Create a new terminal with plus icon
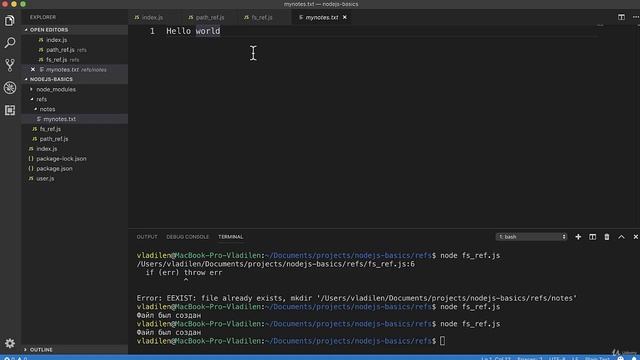The height and width of the screenshot is (360, 640). click(578, 237)
